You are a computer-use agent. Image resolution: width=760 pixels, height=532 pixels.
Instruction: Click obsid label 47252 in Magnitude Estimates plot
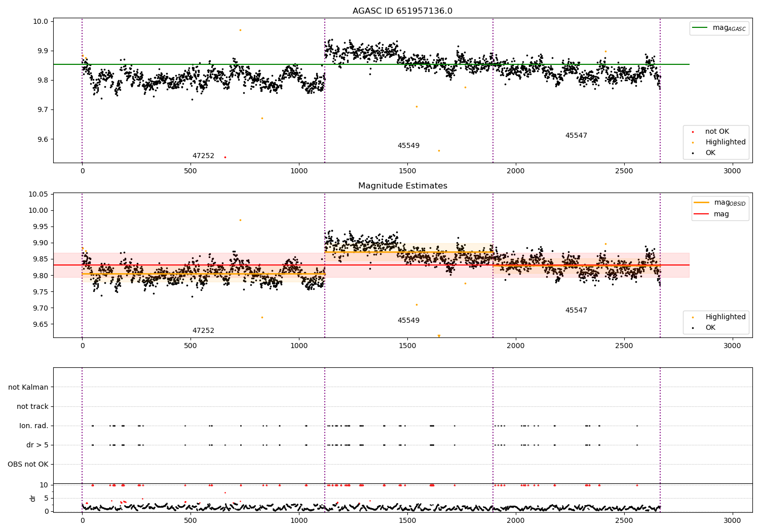coord(203,331)
